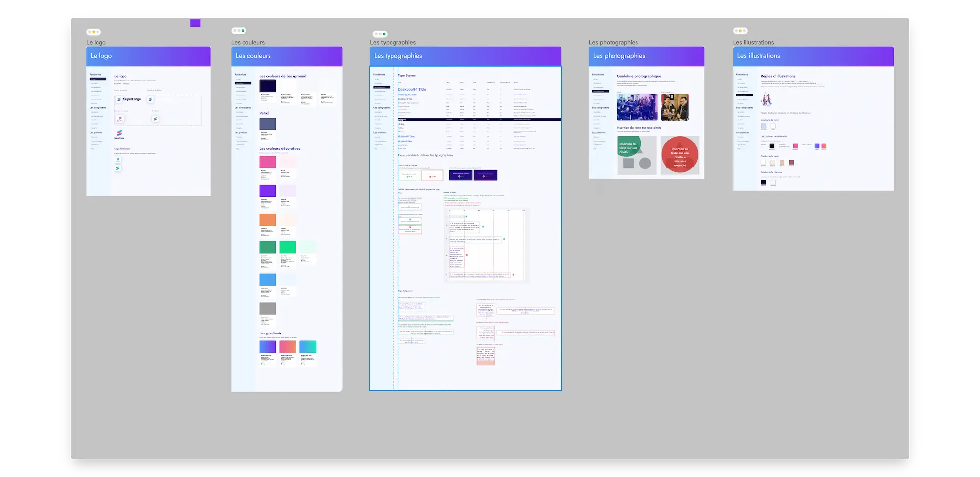The width and height of the screenshot is (980, 477).
Task: Pick the pink-to-orange gradient swatch
Action: coord(288,347)
